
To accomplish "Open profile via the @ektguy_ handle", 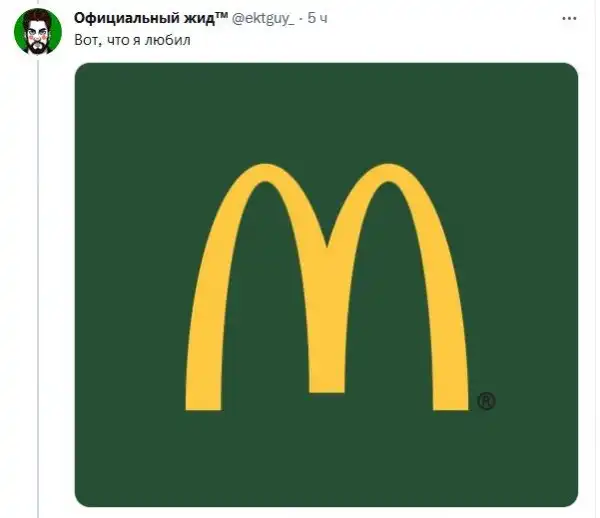I will pyautogui.click(x=263, y=18).
